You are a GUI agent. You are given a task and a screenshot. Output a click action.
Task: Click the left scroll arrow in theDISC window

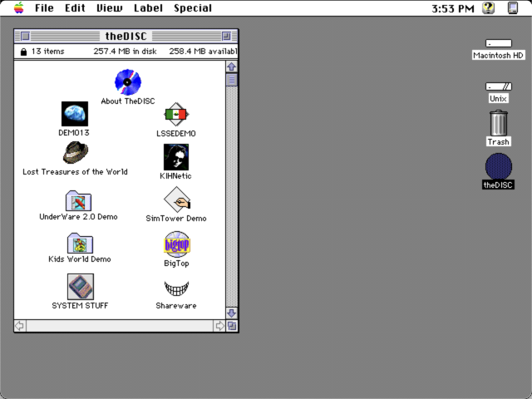pos(20,326)
